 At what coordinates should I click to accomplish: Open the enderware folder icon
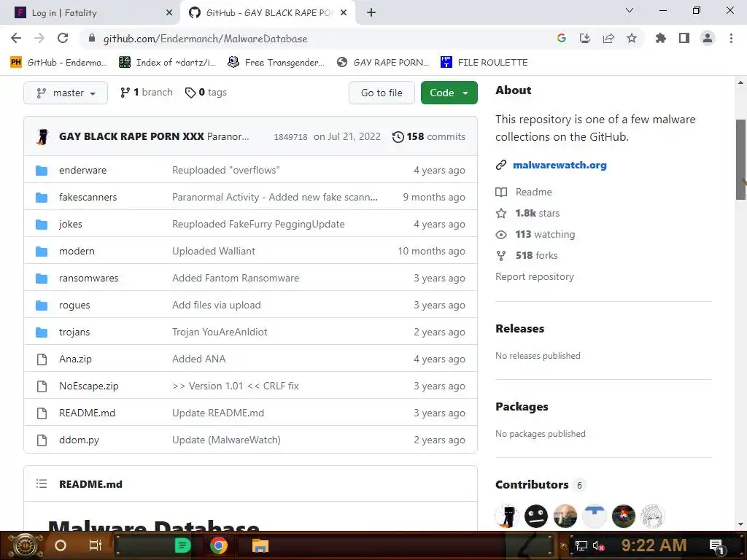click(42, 170)
